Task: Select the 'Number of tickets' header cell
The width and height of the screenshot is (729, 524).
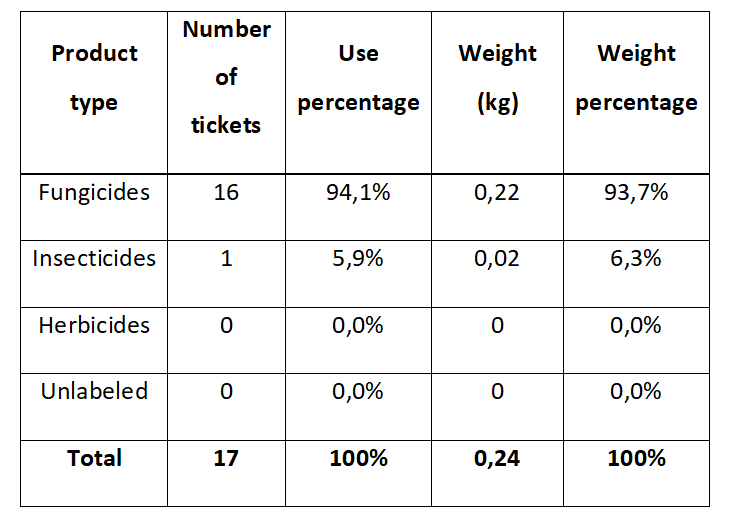Action: [x=226, y=77]
